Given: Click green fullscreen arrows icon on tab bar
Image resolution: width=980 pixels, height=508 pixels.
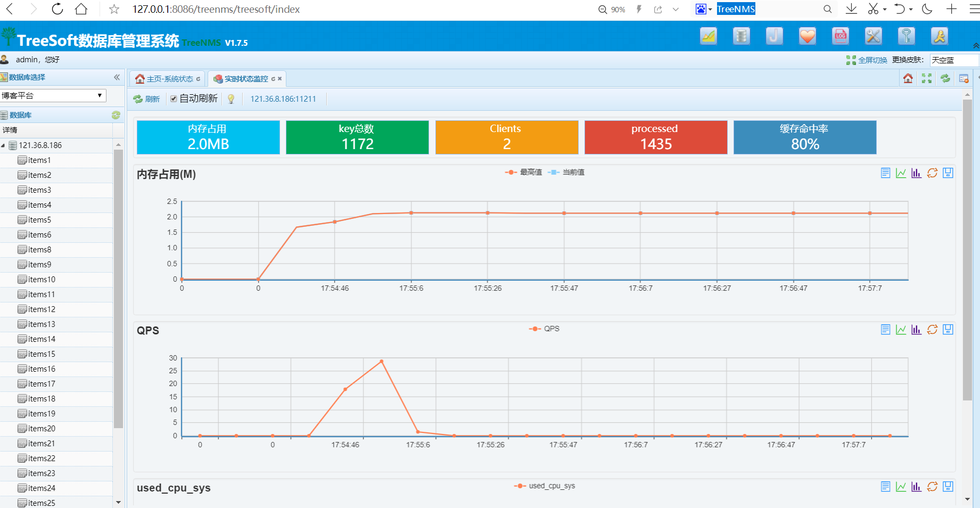Looking at the screenshot, I should pos(927,79).
